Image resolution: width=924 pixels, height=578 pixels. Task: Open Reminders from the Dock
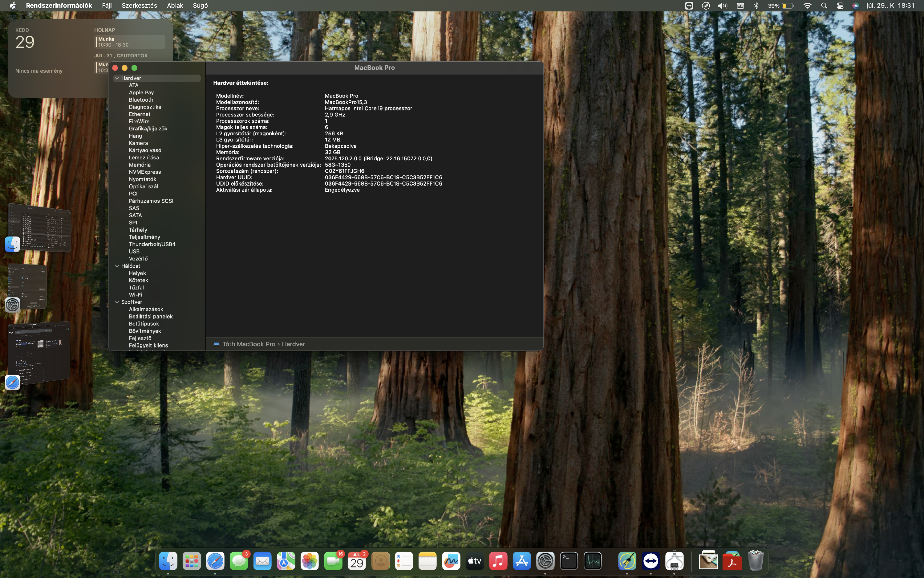(x=404, y=561)
